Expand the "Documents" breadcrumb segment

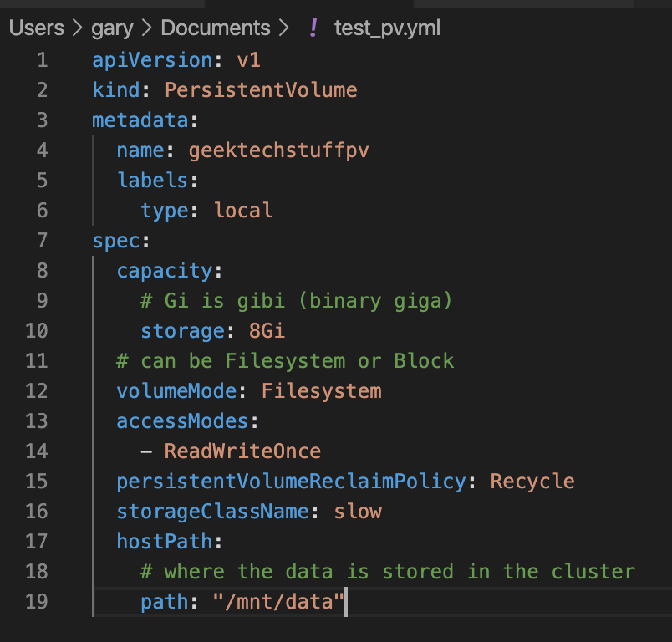(215, 28)
